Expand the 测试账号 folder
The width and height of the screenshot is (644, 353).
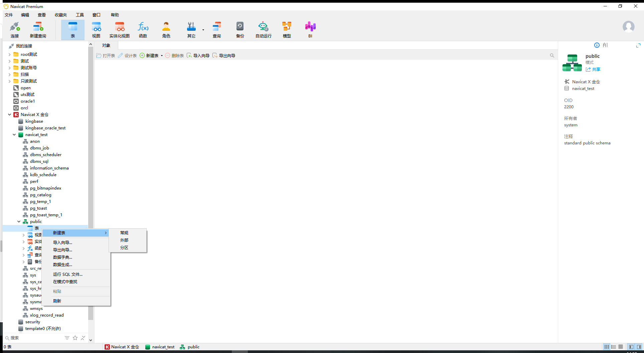pyautogui.click(x=9, y=68)
